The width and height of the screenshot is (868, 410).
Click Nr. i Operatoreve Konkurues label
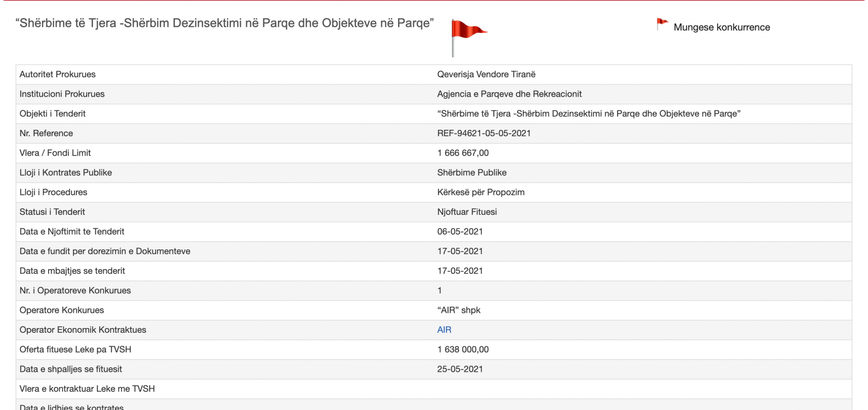coord(75,291)
